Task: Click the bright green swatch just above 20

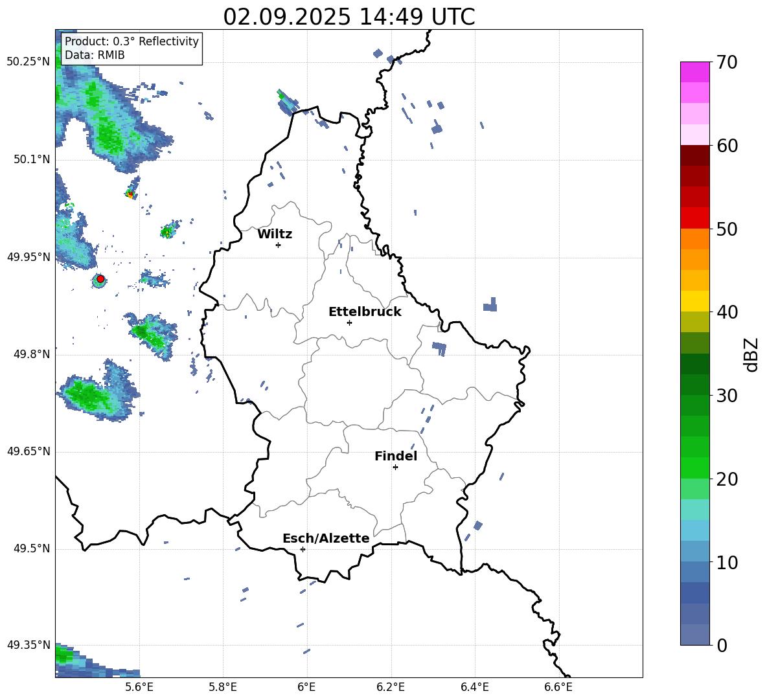Action: click(694, 468)
